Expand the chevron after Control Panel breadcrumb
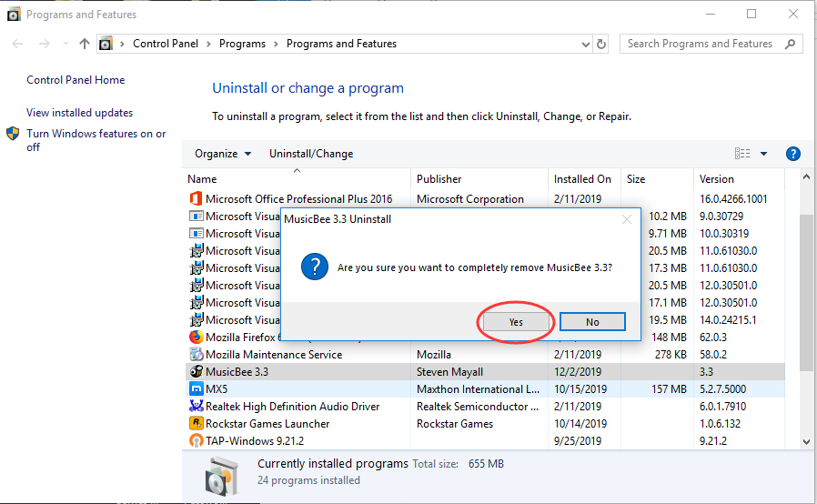This screenshot has height=504, width=817. click(208, 44)
